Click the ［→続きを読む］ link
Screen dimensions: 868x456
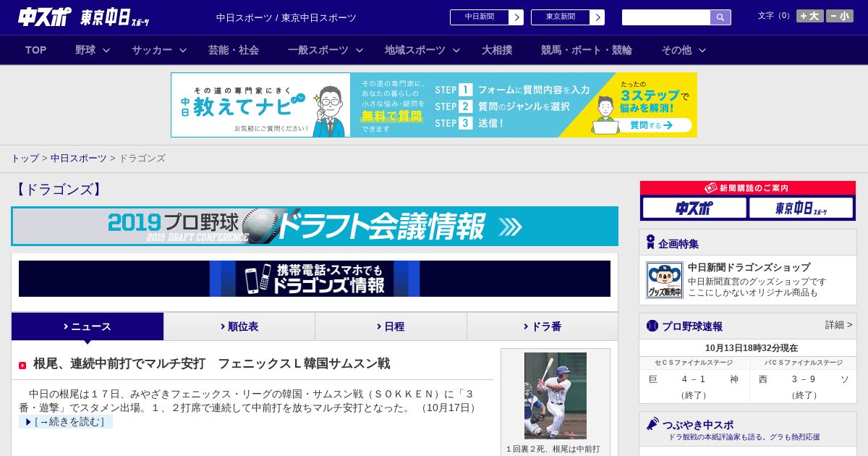point(66,422)
